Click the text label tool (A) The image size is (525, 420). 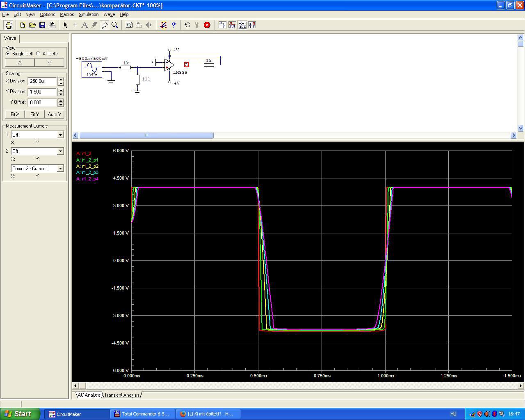[x=84, y=25]
